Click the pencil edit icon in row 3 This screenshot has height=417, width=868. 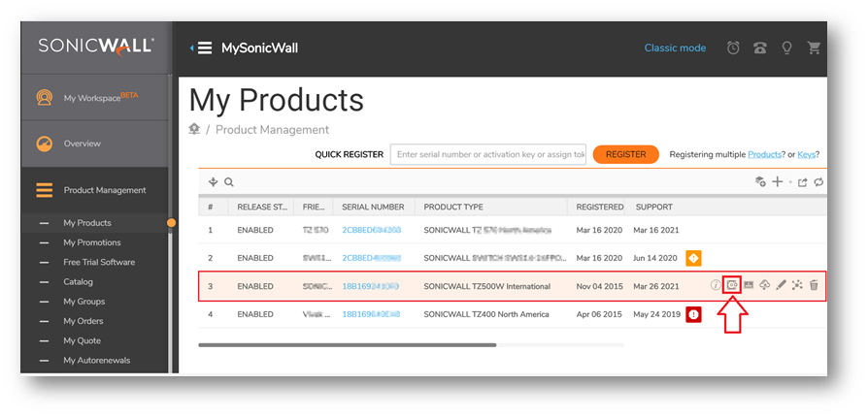[782, 285]
